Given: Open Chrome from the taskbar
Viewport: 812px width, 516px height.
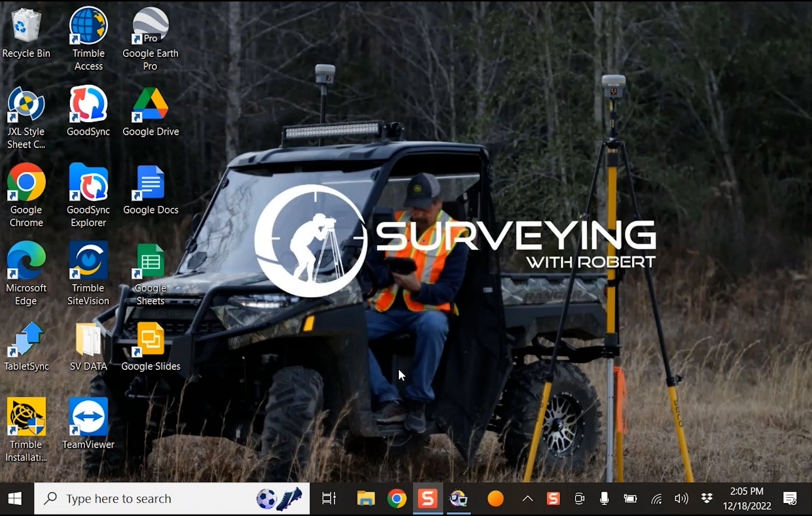Looking at the screenshot, I should tap(396, 499).
